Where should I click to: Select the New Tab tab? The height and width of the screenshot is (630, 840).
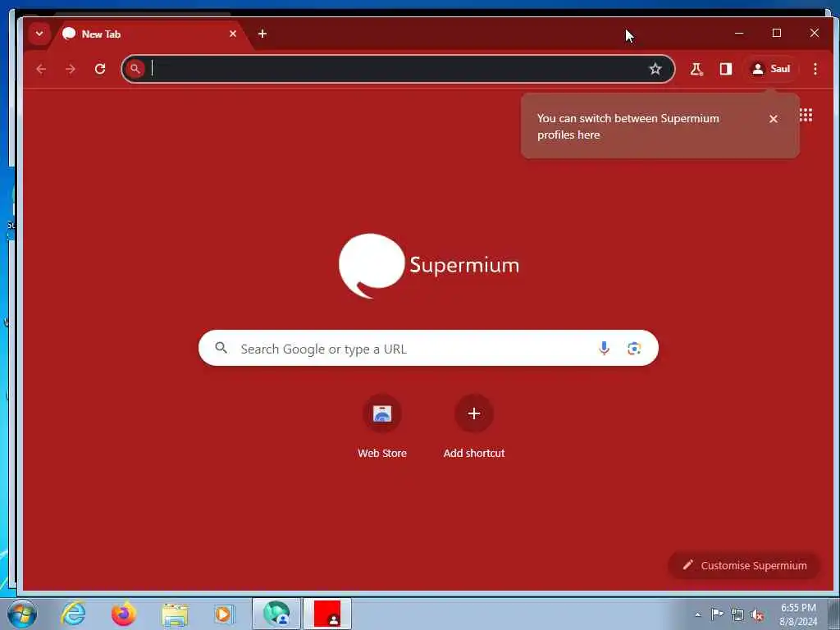(150, 34)
